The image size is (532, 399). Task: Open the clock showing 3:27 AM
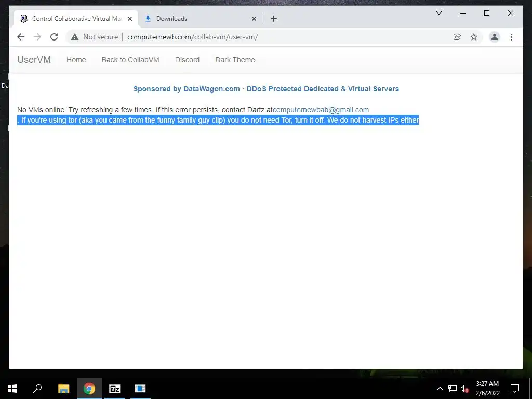pos(487,389)
